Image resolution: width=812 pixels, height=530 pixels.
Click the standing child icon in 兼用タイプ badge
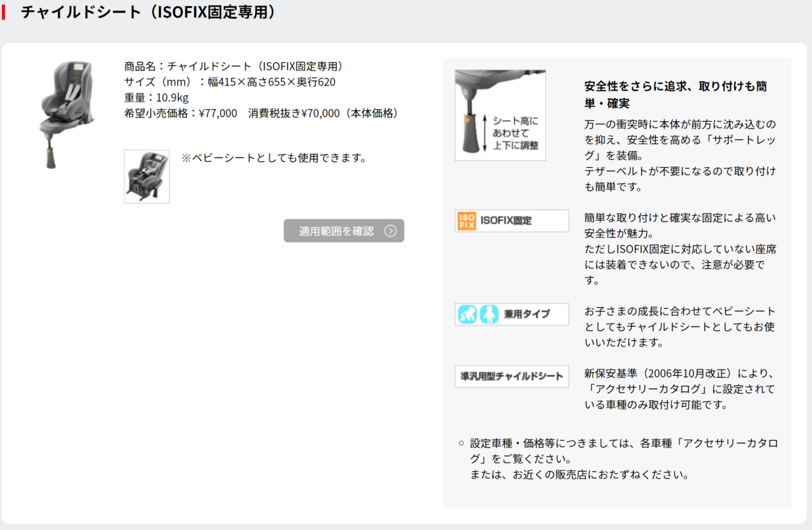coord(489,314)
